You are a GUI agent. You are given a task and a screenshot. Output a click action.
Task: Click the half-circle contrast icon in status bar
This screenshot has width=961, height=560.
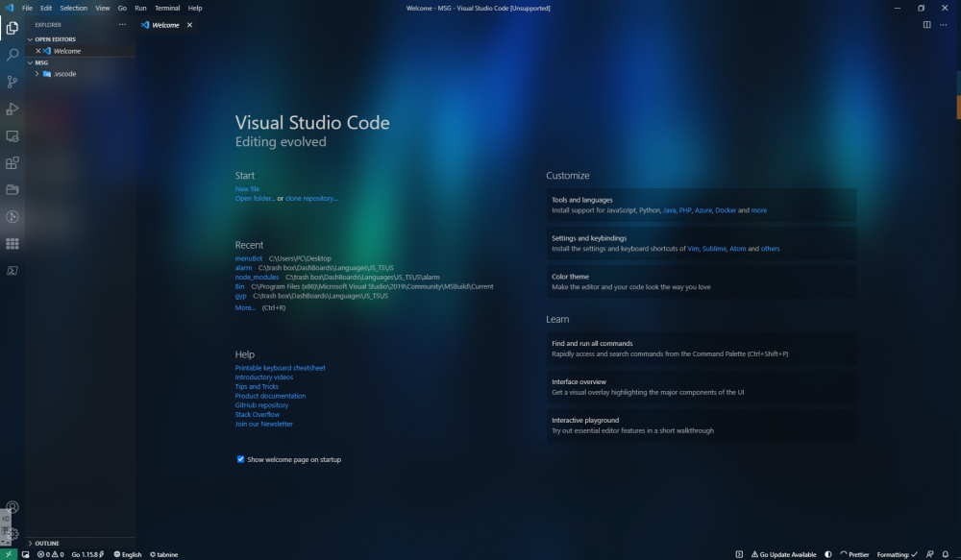pyautogui.click(x=828, y=554)
